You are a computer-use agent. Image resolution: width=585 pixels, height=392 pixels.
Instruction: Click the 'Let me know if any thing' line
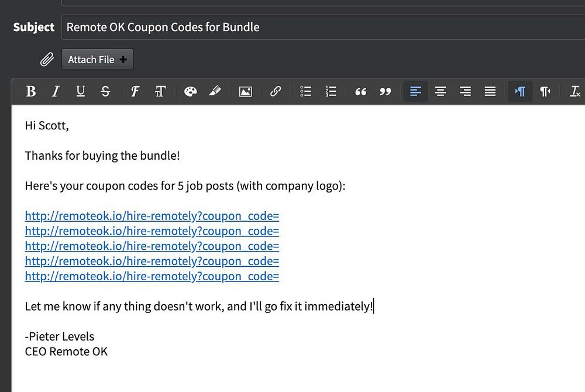click(x=199, y=306)
